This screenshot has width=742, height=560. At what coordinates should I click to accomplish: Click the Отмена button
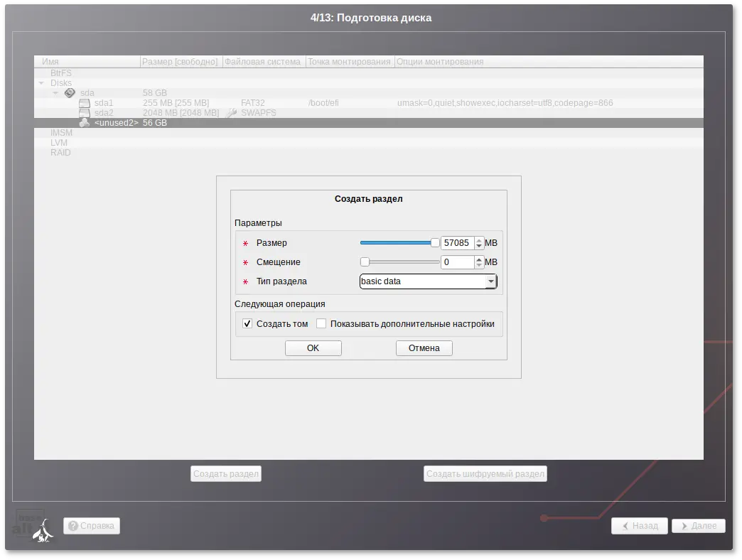tap(424, 348)
